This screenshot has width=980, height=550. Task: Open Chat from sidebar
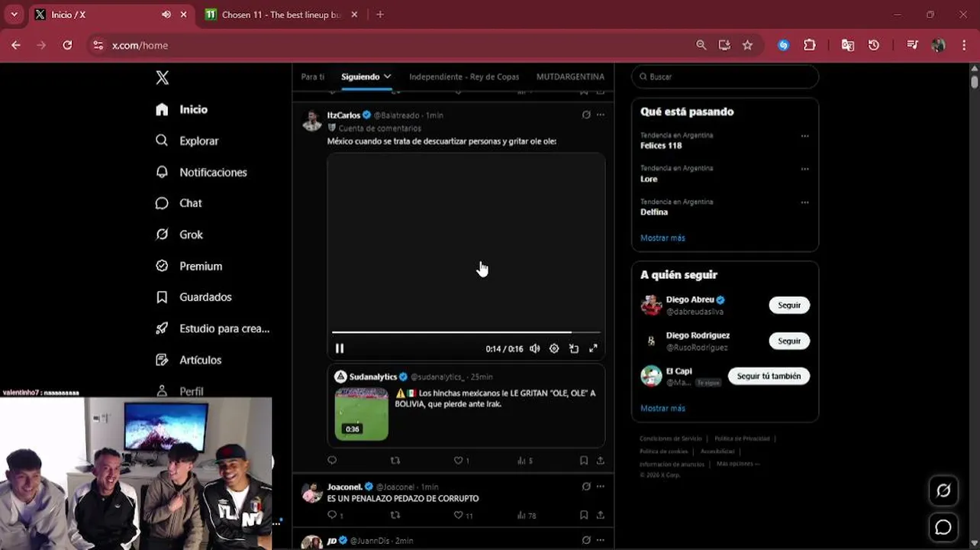pyautogui.click(x=179, y=203)
